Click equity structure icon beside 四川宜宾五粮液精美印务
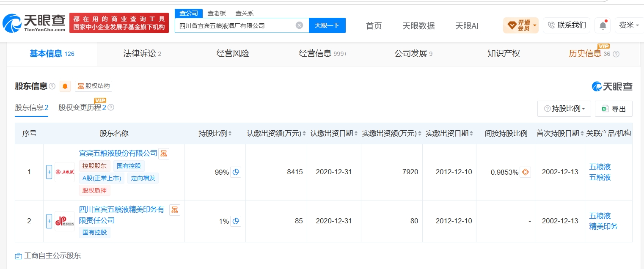Screen dimensions: 644x269 [x=174, y=209]
